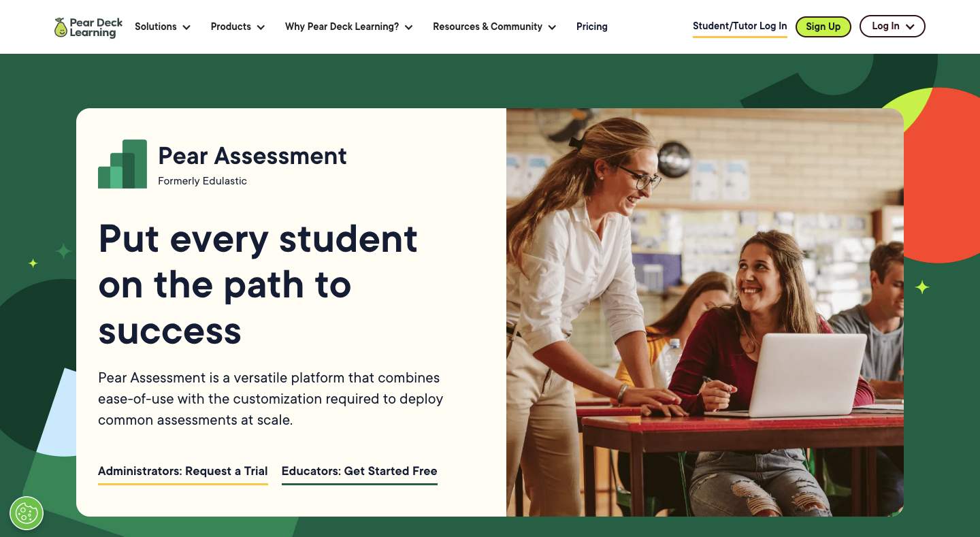Click Educators: Get Started Free
The height and width of the screenshot is (537, 980).
(359, 471)
